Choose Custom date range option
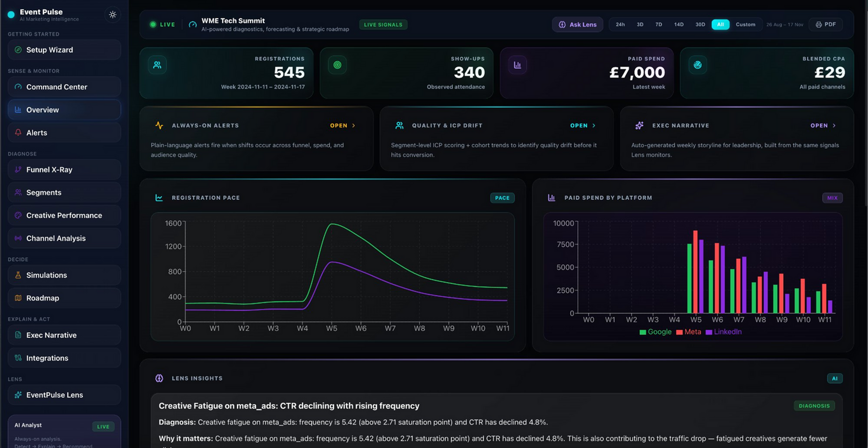 coord(745,25)
